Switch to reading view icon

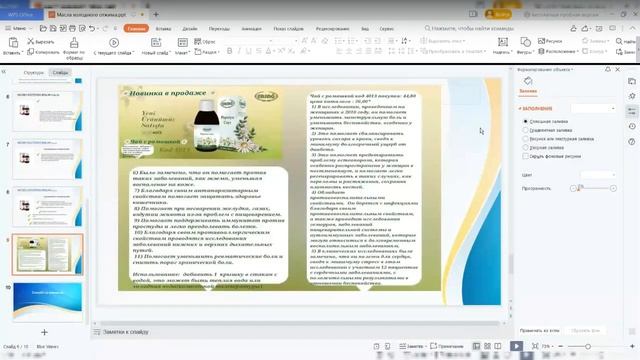[x=498, y=346]
